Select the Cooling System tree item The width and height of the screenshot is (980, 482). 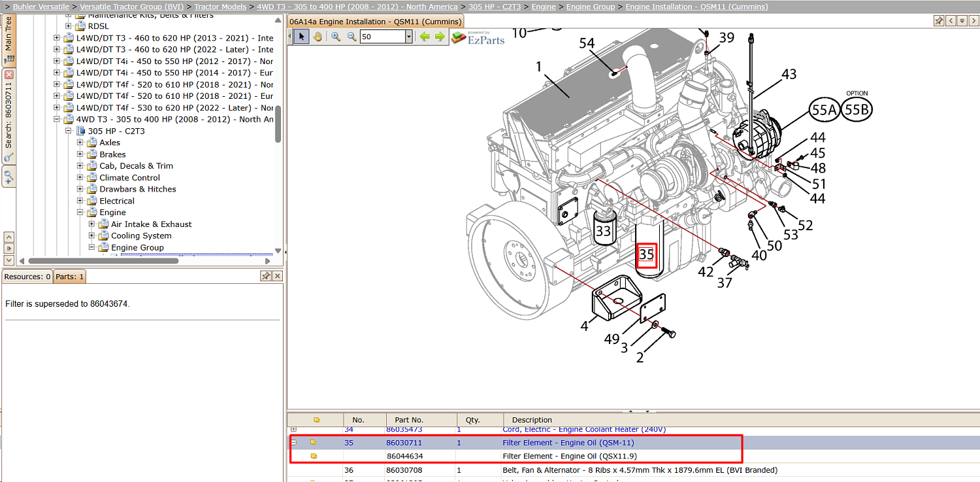141,235
